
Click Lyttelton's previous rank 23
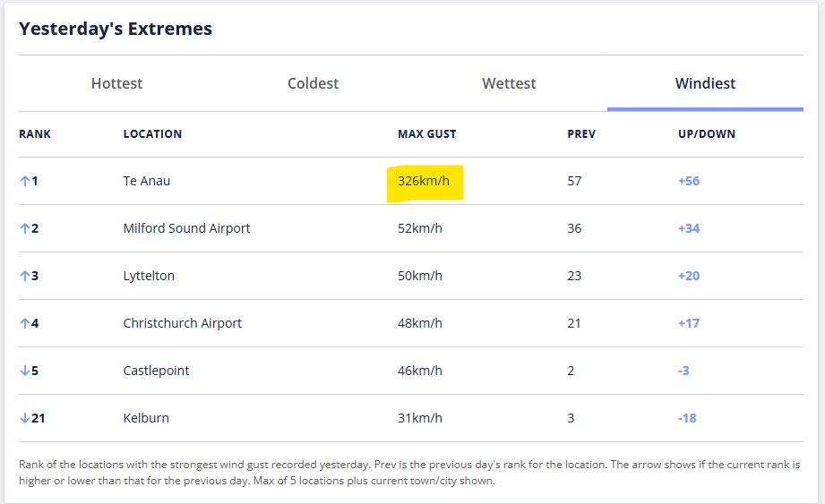tap(574, 276)
